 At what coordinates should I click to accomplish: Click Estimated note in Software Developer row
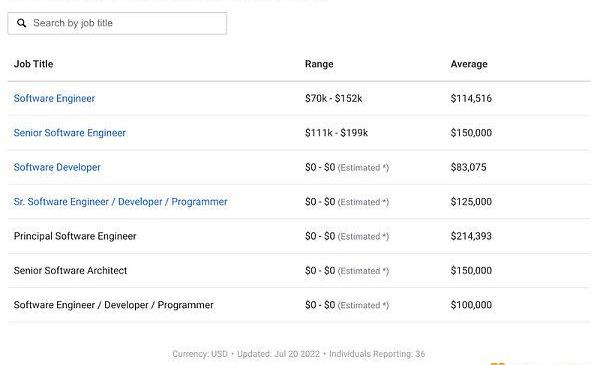tap(363, 168)
